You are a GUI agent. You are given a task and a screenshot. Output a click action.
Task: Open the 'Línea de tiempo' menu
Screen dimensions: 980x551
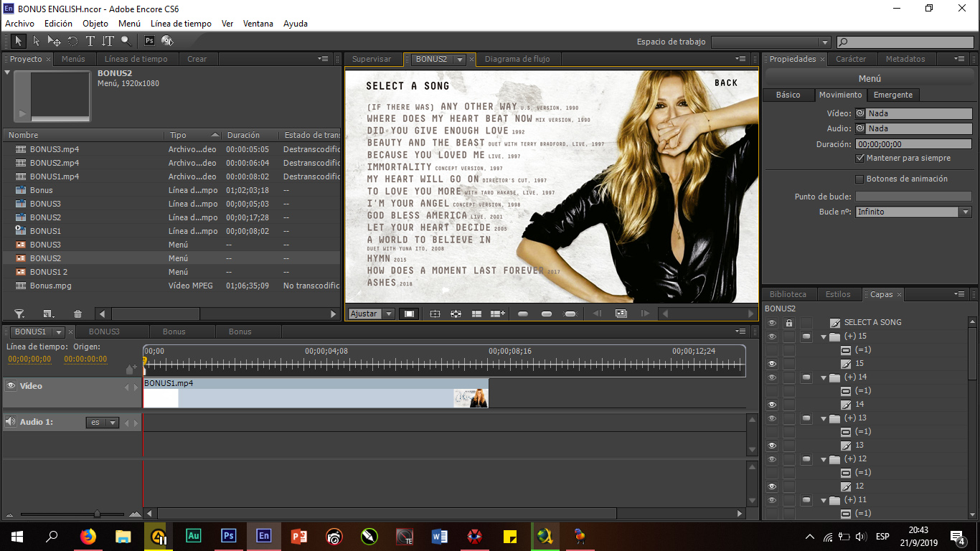(181, 24)
